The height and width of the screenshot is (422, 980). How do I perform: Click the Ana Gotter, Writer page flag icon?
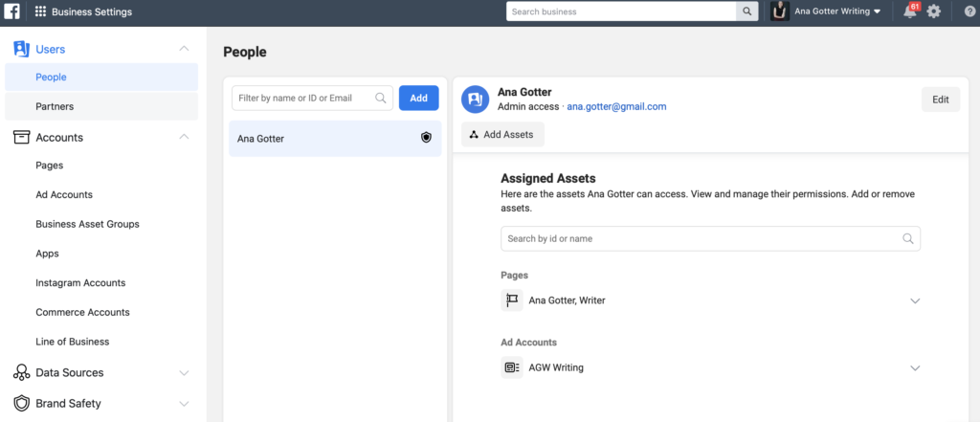coord(512,300)
